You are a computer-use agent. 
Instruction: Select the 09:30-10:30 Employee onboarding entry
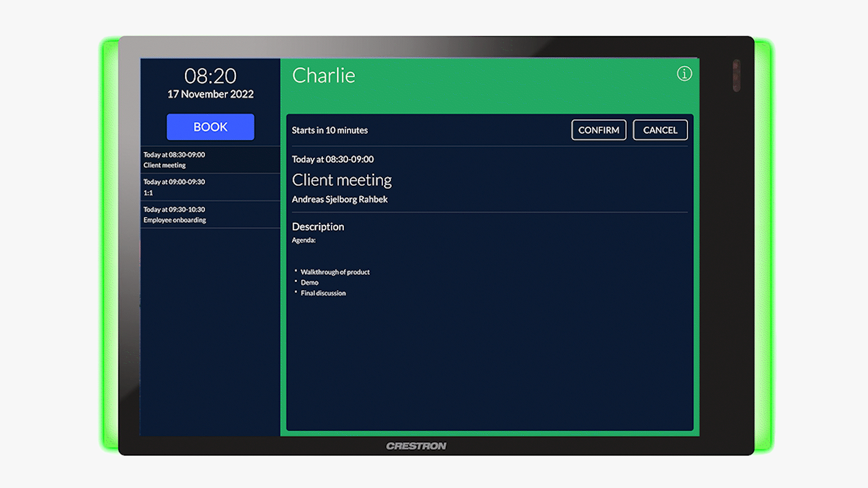pos(210,215)
